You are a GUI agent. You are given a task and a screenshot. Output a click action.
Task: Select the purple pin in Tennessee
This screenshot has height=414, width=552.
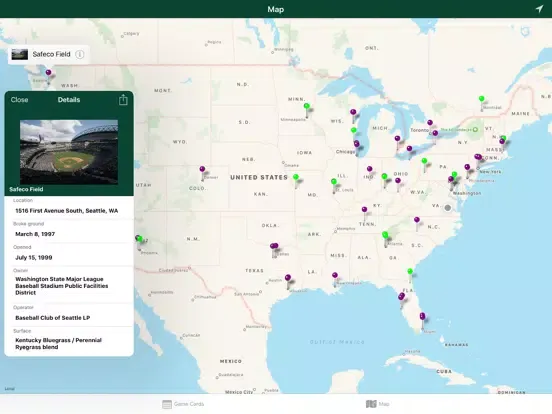point(364,209)
